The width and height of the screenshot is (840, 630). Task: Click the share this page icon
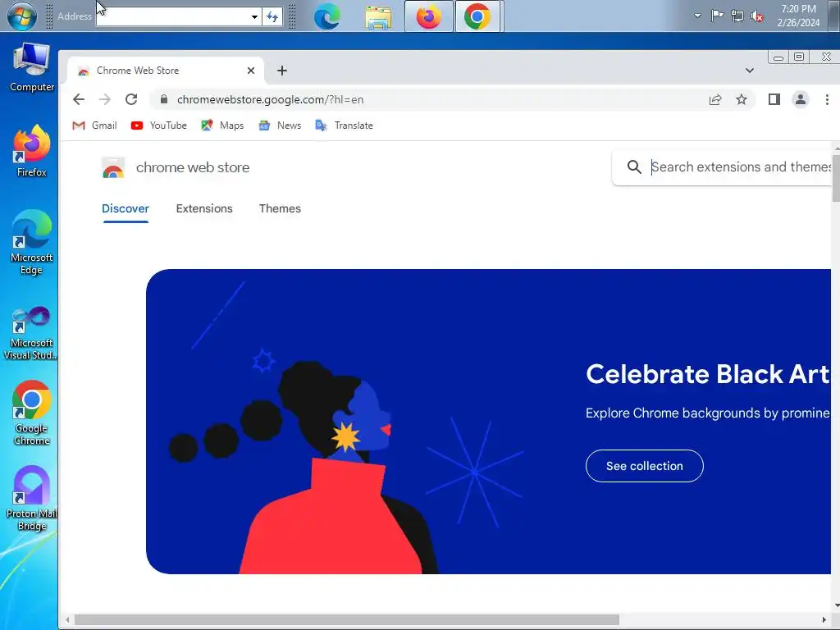pos(715,99)
